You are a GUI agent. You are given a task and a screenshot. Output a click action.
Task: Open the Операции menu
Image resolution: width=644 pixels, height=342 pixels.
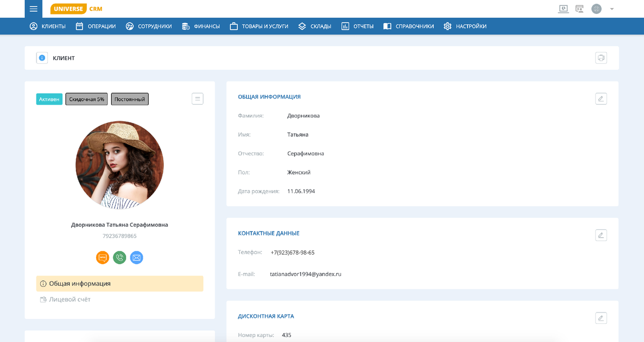click(96, 26)
